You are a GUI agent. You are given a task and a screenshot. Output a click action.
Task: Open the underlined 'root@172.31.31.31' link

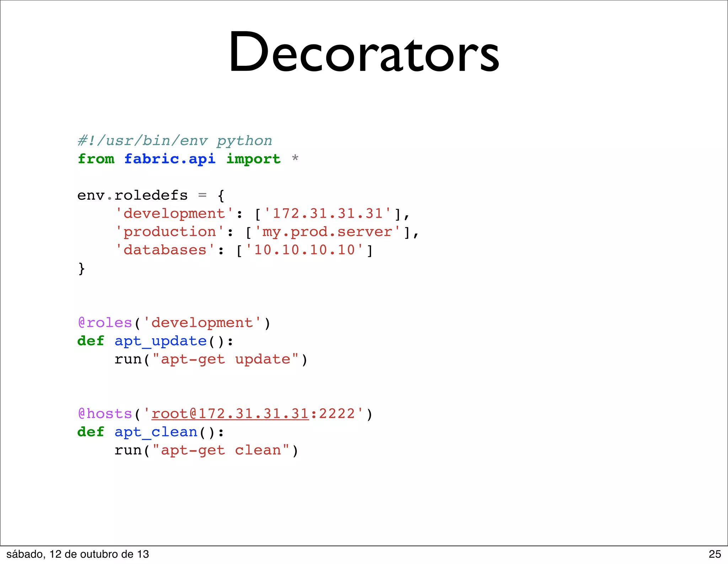230,414
